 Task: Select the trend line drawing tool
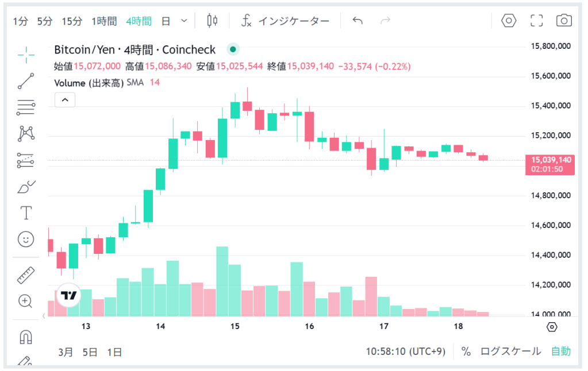(x=26, y=81)
